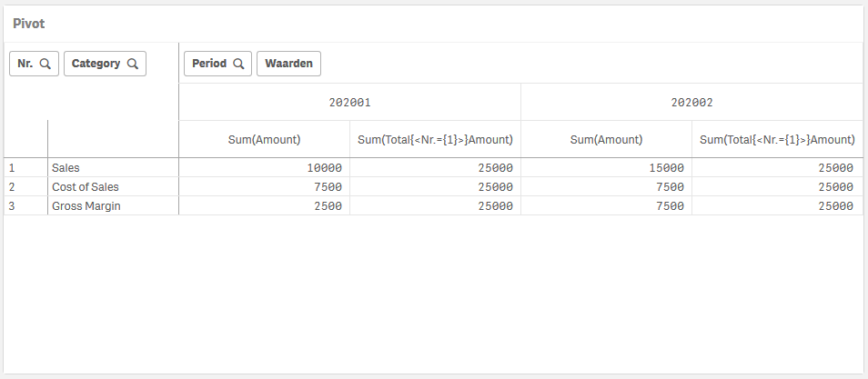Open the Period dimension button

click(x=218, y=64)
